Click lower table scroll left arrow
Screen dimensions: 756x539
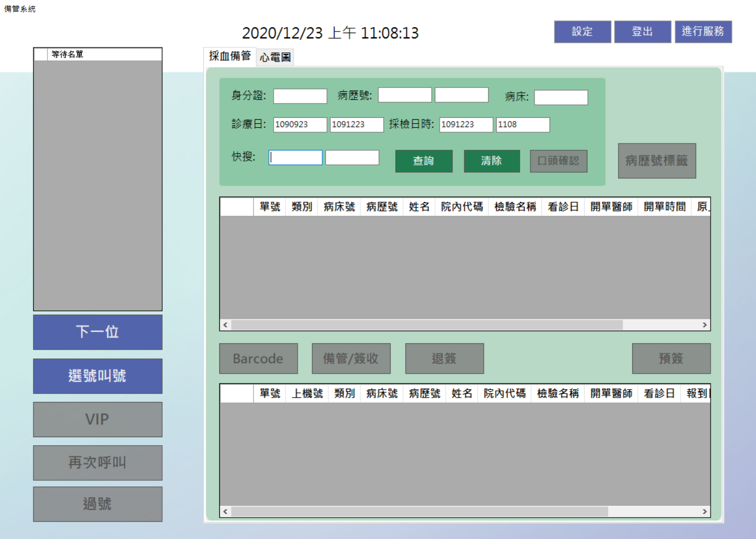[226, 511]
